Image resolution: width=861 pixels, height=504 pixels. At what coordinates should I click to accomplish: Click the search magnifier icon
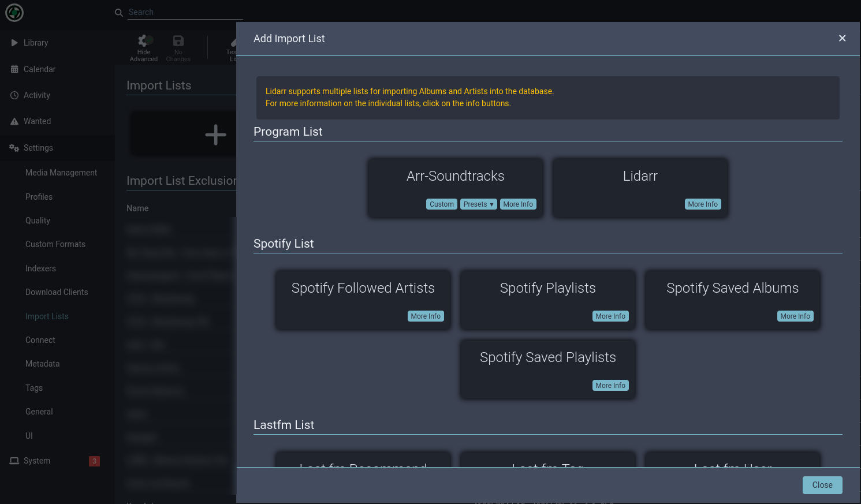pyautogui.click(x=119, y=13)
